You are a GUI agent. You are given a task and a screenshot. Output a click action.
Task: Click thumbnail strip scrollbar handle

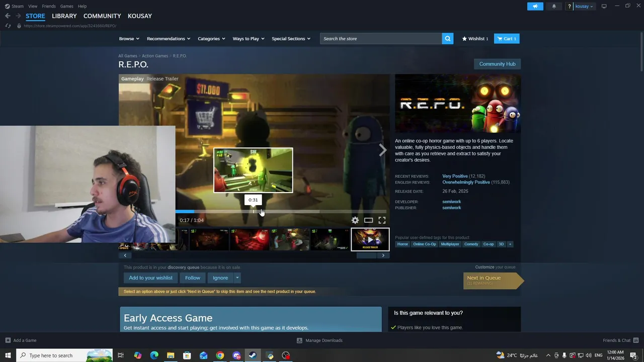(x=366, y=255)
